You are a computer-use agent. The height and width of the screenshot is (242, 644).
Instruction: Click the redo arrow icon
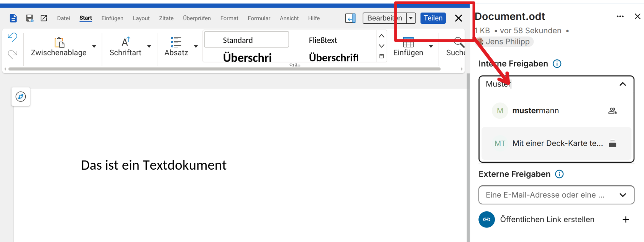(x=13, y=54)
